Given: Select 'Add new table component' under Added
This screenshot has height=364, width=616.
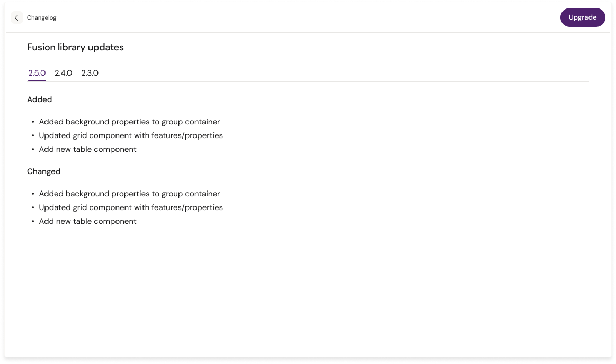Looking at the screenshot, I should 87,149.
